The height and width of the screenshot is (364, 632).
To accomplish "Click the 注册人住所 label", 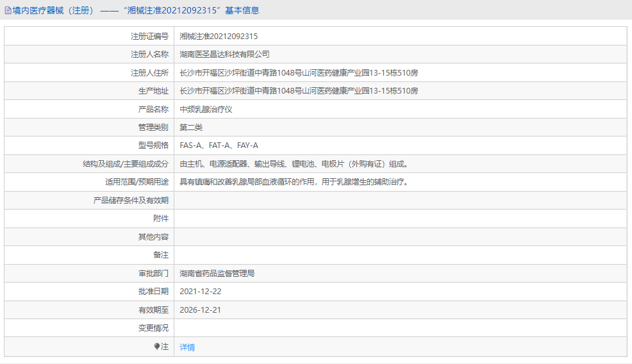I will click(x=149, y=73).
